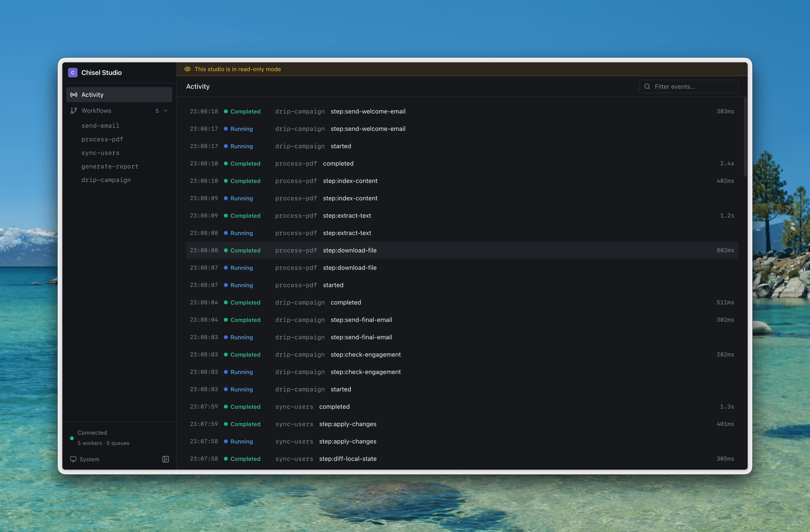Click the green Connected status dot
This screenshot has width=810, height=532.
tap(72, 438)
